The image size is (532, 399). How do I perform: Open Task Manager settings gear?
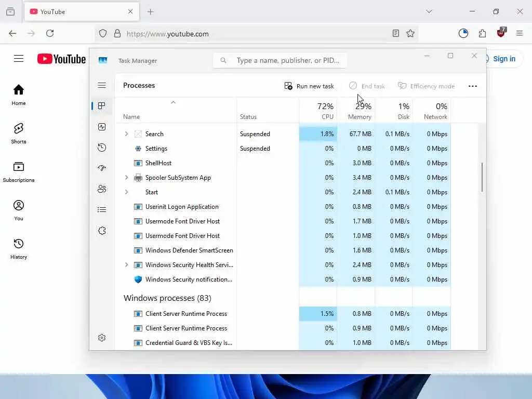click(102, 338)
